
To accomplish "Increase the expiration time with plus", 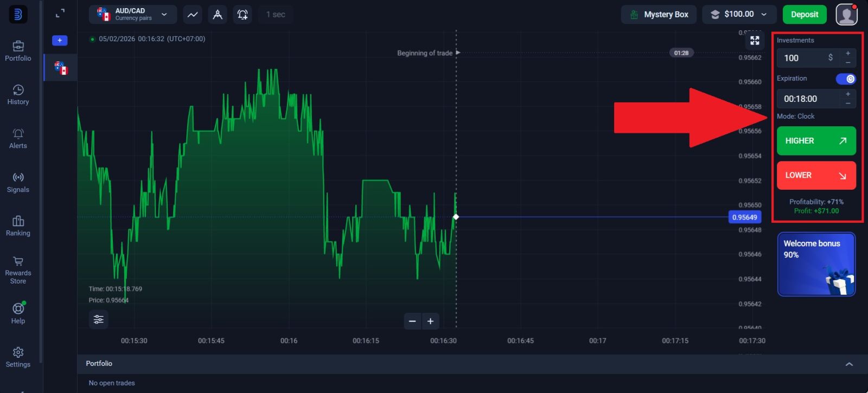I will 848,94.
